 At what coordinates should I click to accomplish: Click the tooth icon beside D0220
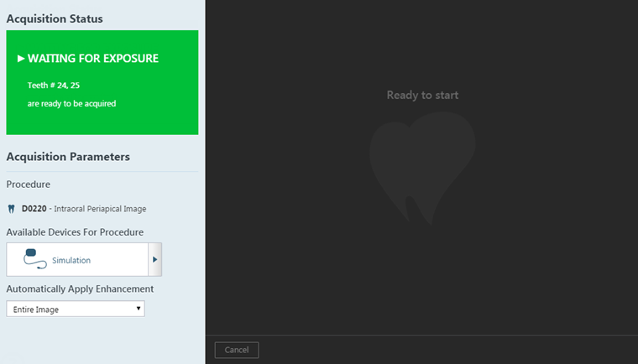(x=11, y=209)
